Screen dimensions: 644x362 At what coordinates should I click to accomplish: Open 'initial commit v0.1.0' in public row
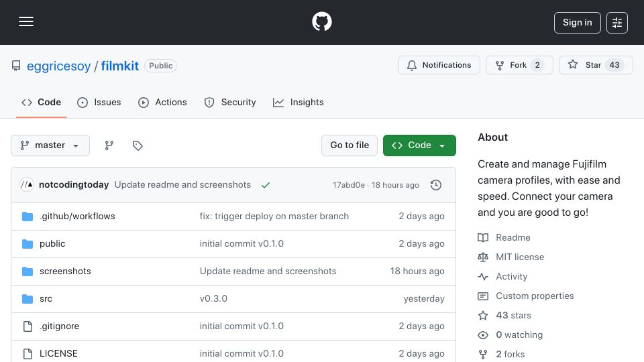coord(241,244)
